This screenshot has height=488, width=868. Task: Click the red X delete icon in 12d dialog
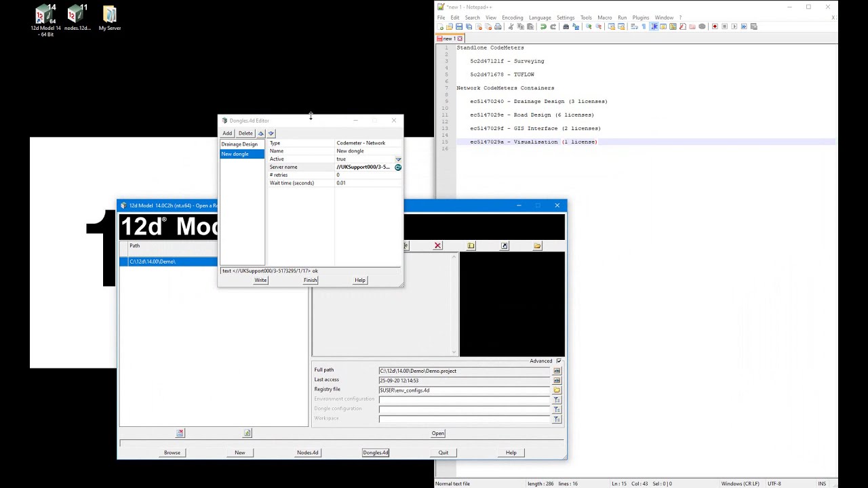point(438,245)
